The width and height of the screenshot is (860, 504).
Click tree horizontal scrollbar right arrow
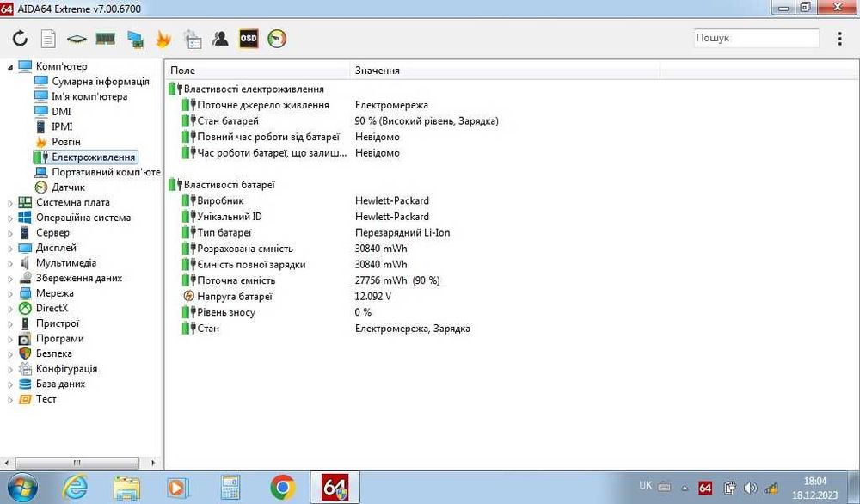[x=153, y=463]
